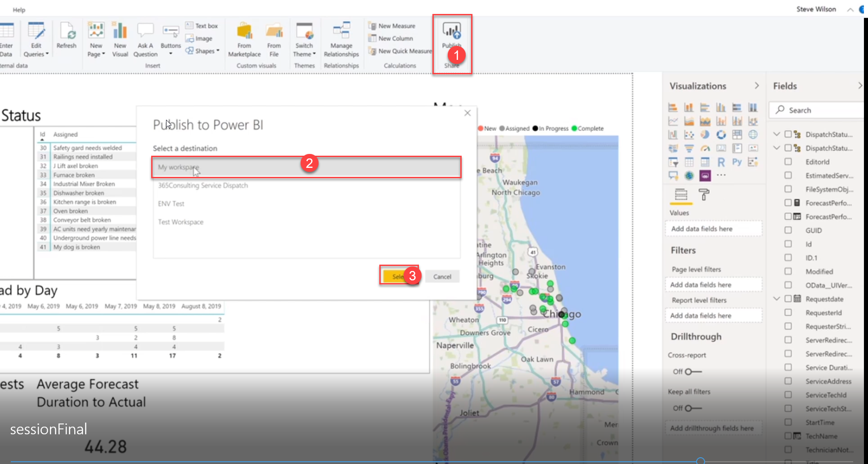Open Ask A Question

click(x=145, y=40)
